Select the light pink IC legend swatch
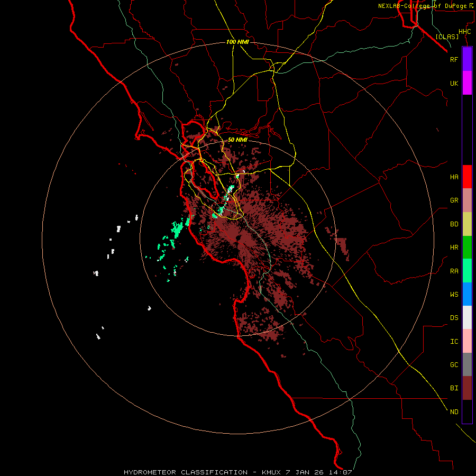The width and height of the screenshot is (476, 476). pos(467,341)
